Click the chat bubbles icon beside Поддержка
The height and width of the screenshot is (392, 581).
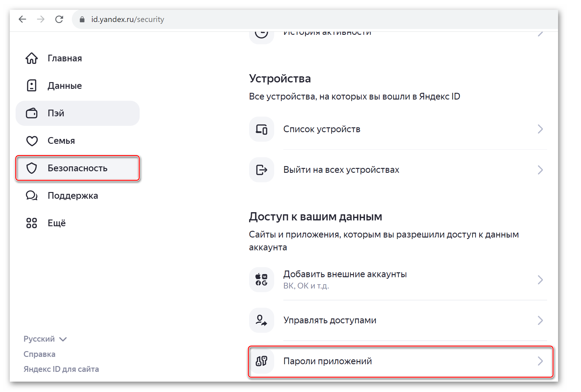point(31,195)
